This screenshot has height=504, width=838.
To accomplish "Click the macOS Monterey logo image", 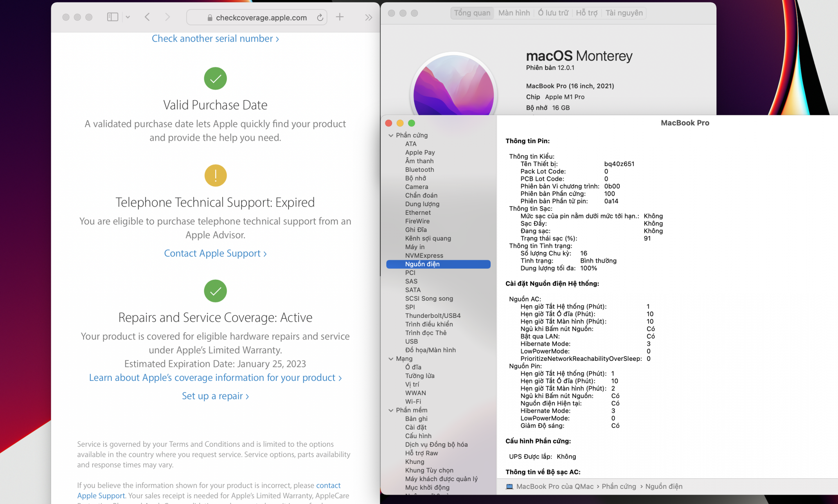I will coord(453,88).
